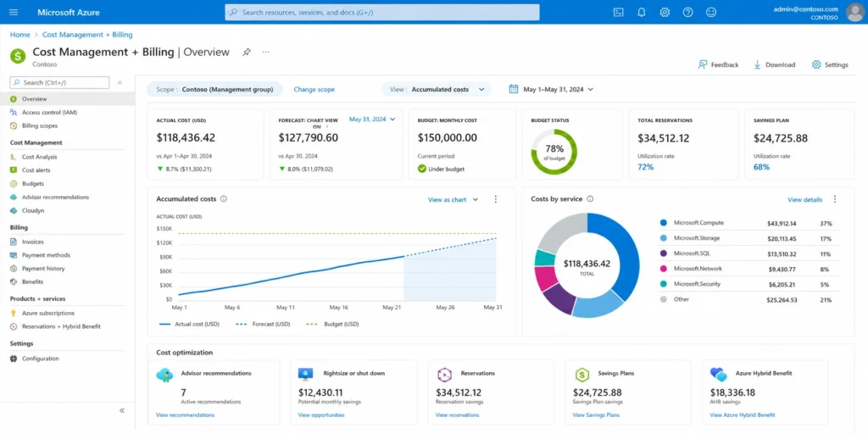
Task: Open Costs by service more options menu
Action: tap(835, 199)
